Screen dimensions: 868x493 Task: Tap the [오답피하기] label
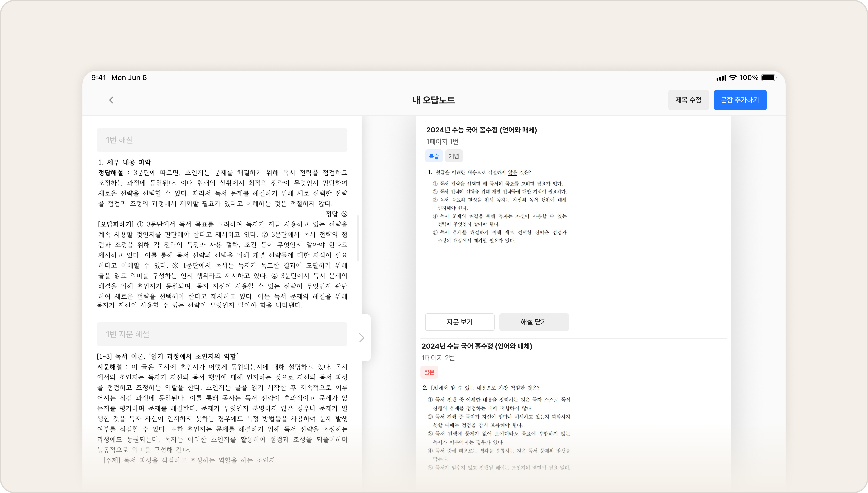[116, 224]
